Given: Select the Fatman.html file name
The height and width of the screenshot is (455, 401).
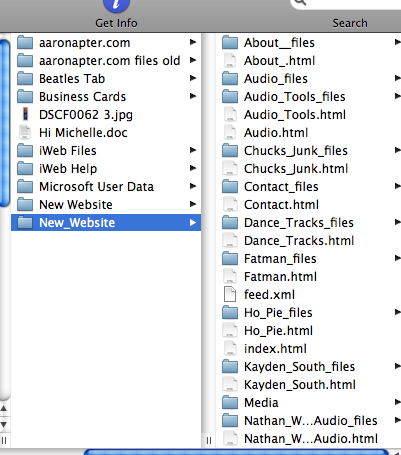Looking at the screenshot, I should pos(280,277).
